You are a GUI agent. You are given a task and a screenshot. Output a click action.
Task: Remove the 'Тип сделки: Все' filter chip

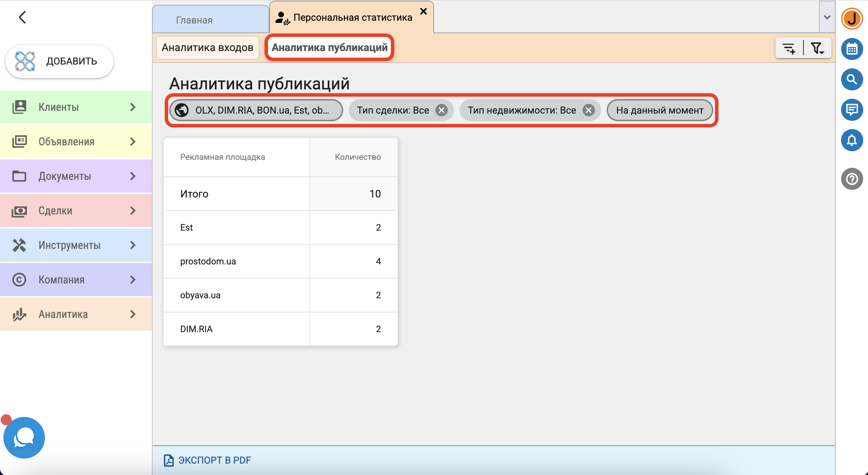click(441, 110)
